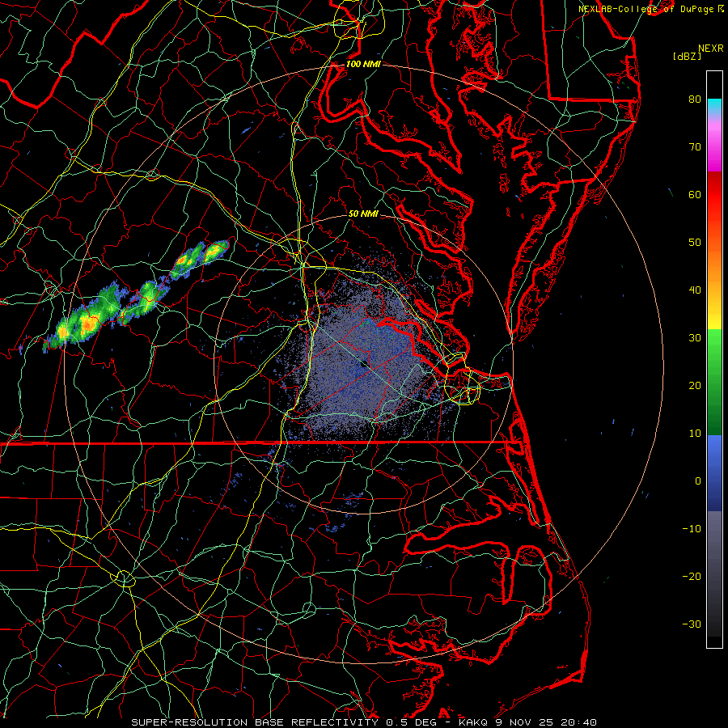Click the cyan band of the color bar
This screenshot has width=728, height=728.
point(714,106)
